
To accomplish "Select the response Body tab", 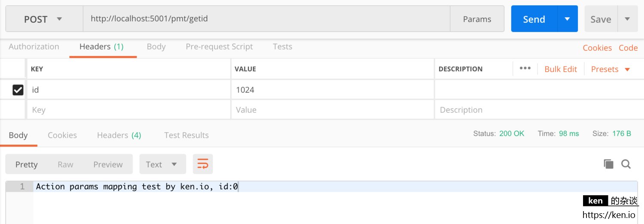I will tap(18, 135).
